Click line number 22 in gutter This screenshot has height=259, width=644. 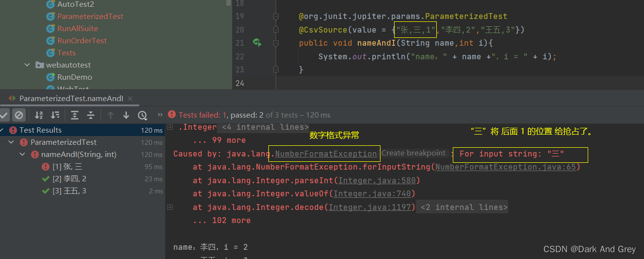(x=239, y=56)
